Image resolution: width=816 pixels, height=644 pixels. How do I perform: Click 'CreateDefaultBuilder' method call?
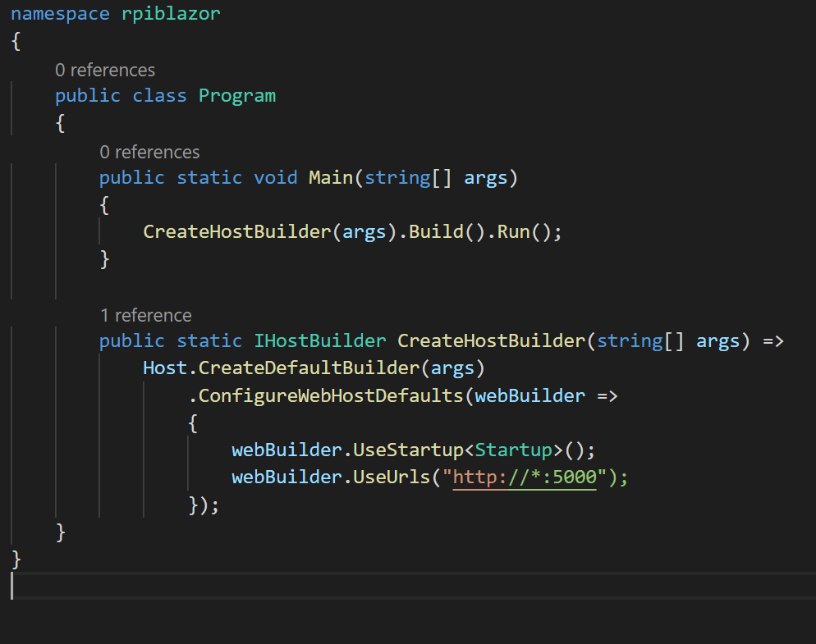[309, 368]
